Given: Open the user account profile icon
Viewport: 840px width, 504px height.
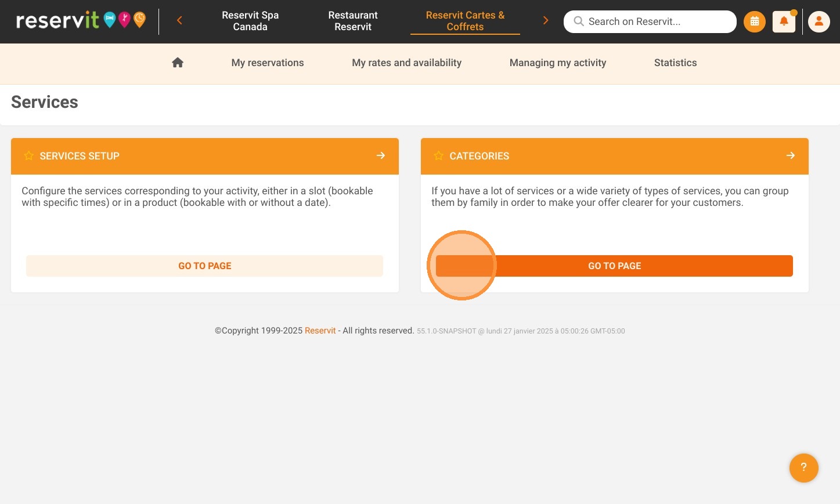Looking at the screenshot, I should coord(819,21).
